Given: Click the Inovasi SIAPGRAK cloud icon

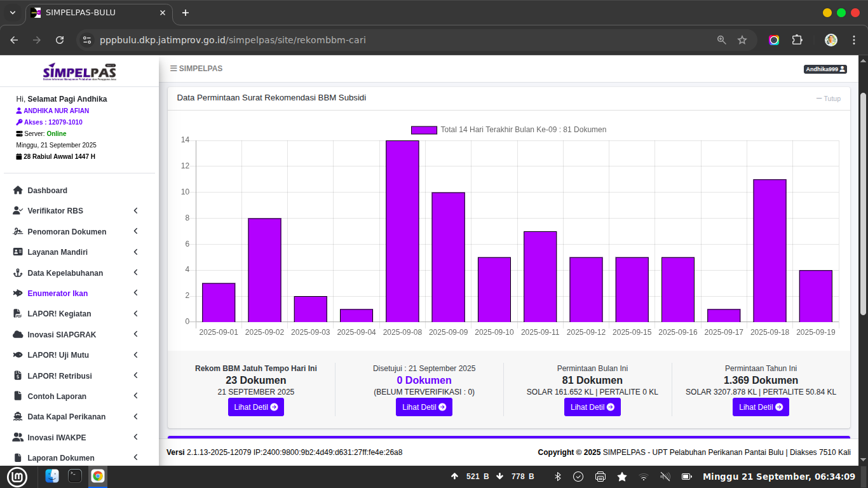Looking at the screenshot, I should click(18, 335).
